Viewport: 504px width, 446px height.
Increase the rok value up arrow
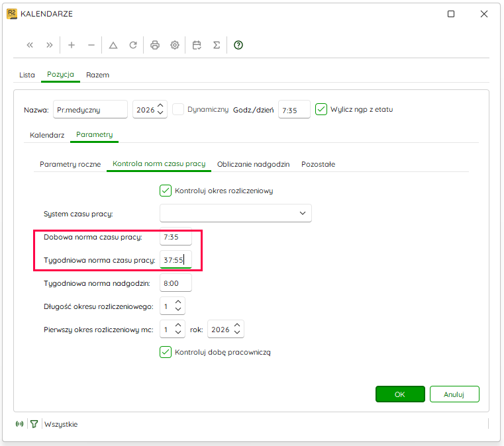pos(237,326)
